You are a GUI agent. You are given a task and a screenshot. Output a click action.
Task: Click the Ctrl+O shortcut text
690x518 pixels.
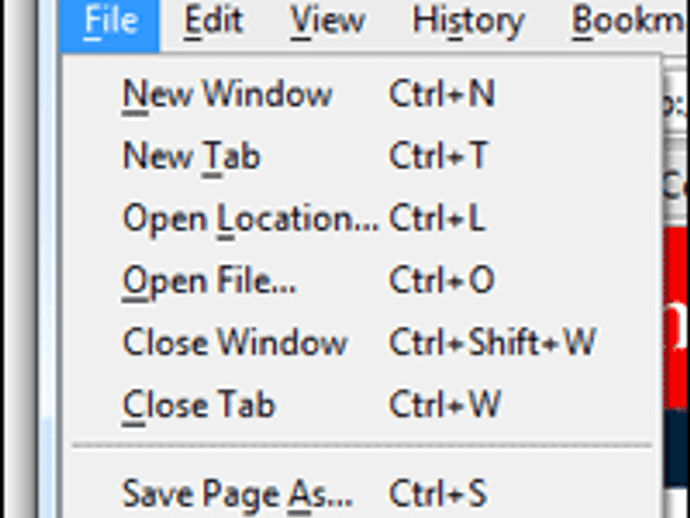(442, 281)
